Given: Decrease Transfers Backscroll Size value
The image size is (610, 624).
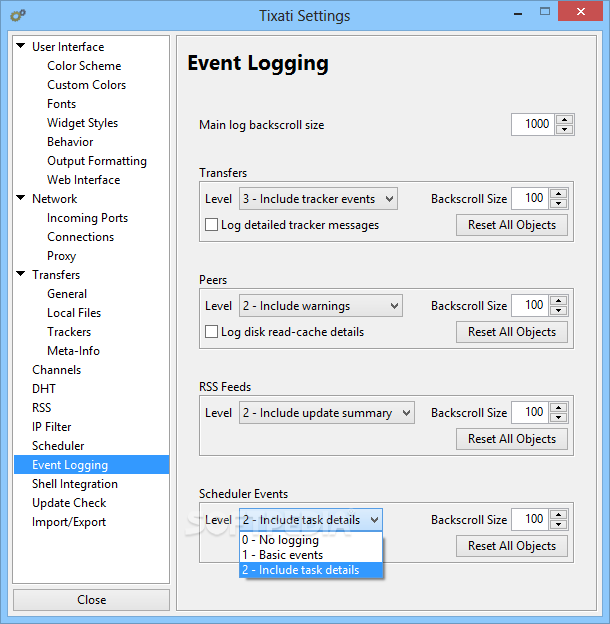Looking at the screenshot, I should tap(558, 203).
